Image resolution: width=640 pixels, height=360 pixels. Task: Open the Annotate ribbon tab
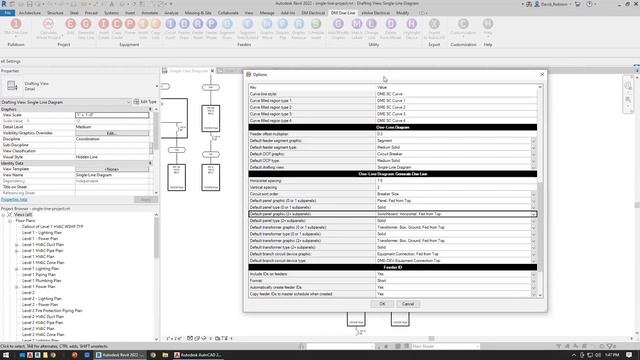[x=149, y=13]
